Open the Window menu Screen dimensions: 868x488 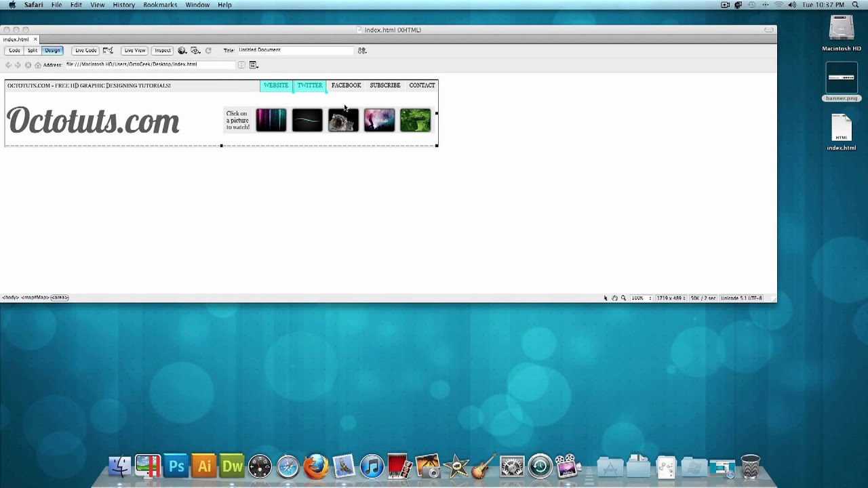coord(197,5)
